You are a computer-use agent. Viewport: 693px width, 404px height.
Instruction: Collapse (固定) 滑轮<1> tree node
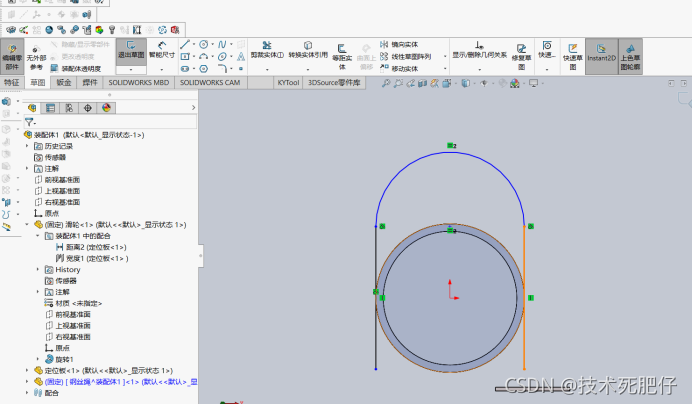[27, 225]
